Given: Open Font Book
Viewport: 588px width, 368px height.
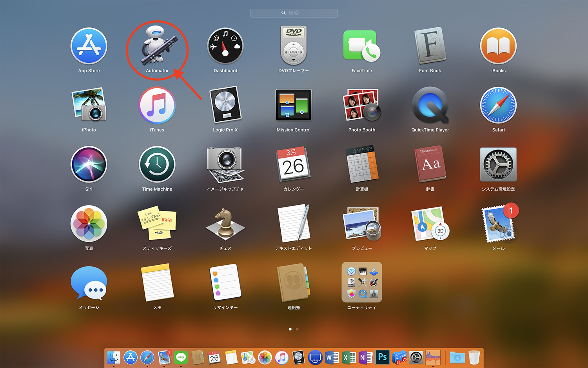Looking at the screenshot, I should pos(430,46).
